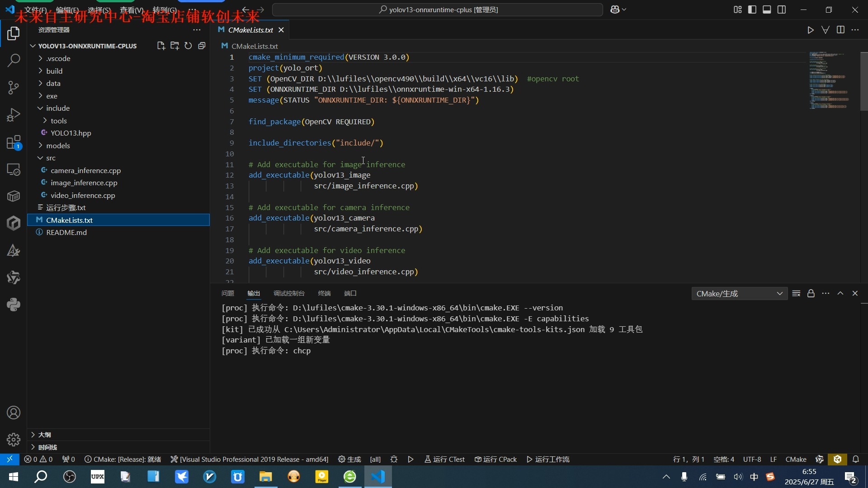Click the Run CTest status bar icon
The image size is (868, 488).
[x=444, y=459]
